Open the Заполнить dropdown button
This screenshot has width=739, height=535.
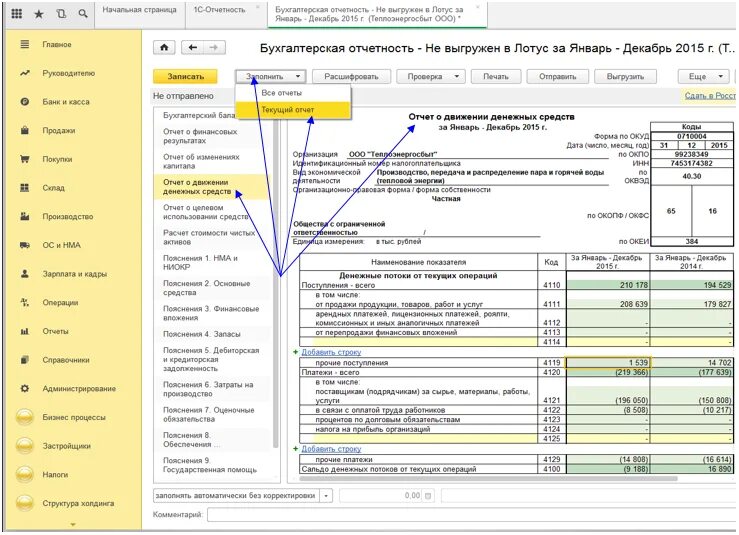(271, 76)
